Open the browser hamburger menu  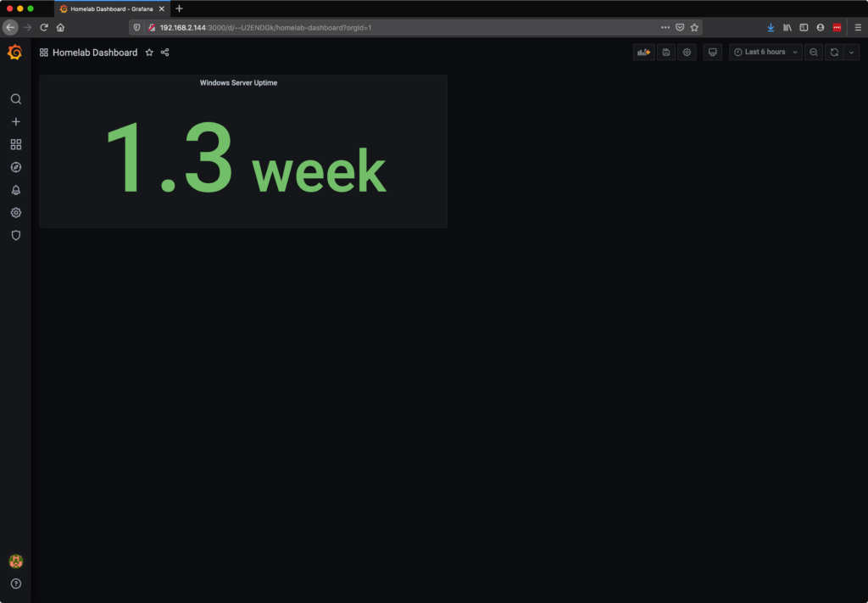point(858,27)
